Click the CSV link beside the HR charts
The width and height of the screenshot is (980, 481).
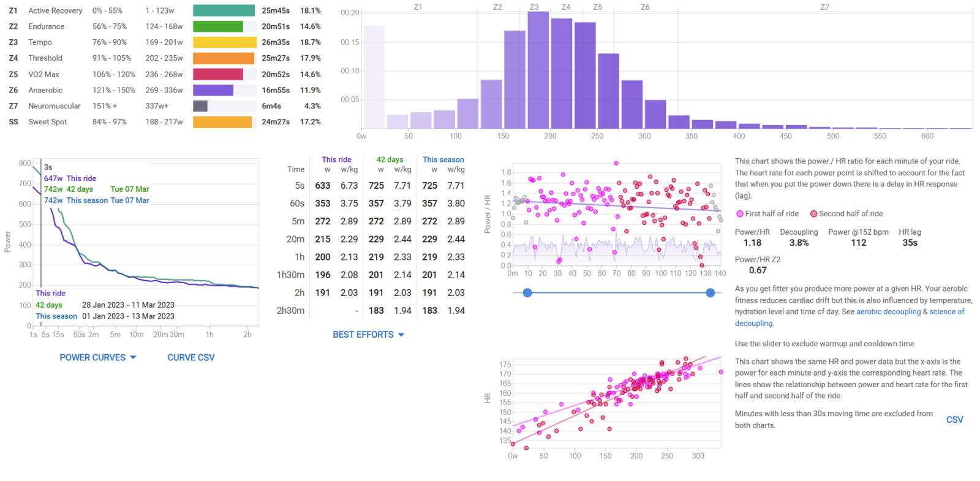pos(954,420)
